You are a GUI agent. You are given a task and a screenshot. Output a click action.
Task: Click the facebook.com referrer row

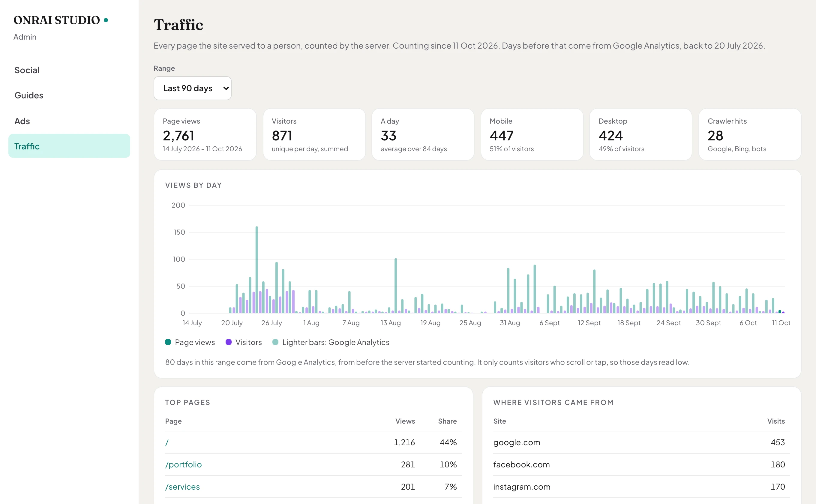641,465
